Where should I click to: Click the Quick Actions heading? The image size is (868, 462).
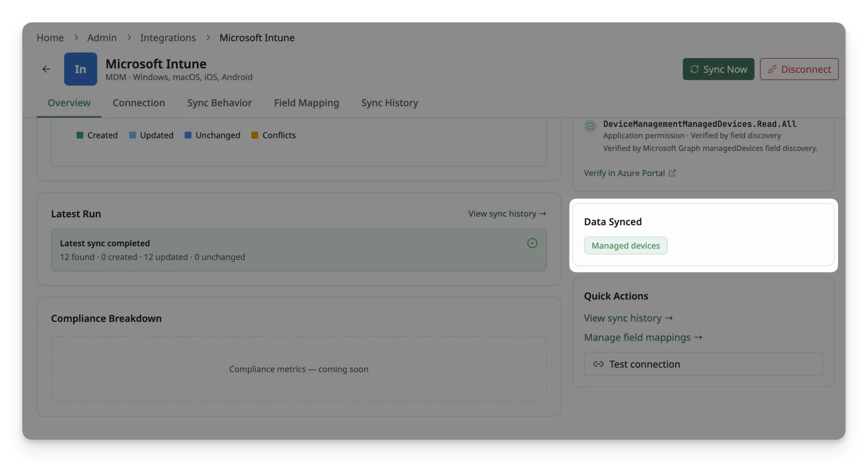[x=616, y=296]
